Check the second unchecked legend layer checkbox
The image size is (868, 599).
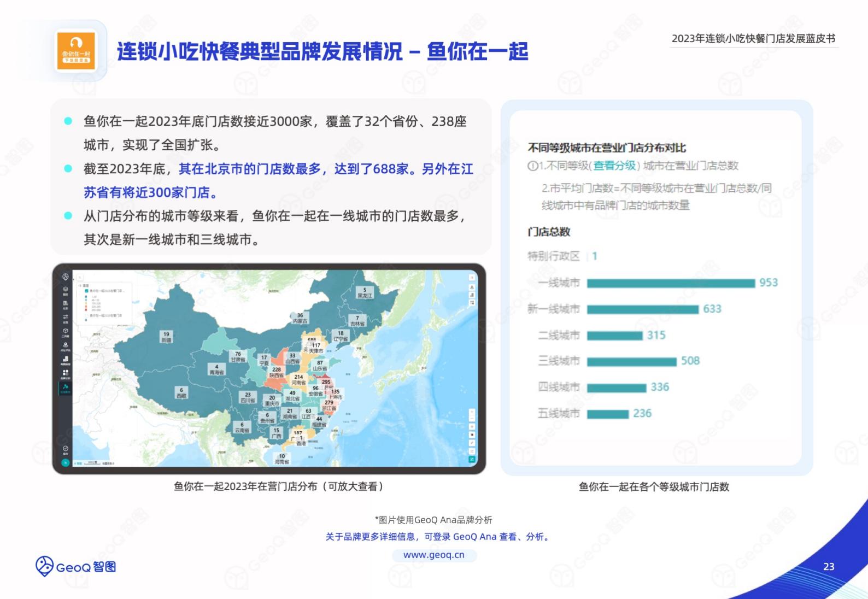click(86, 315)
